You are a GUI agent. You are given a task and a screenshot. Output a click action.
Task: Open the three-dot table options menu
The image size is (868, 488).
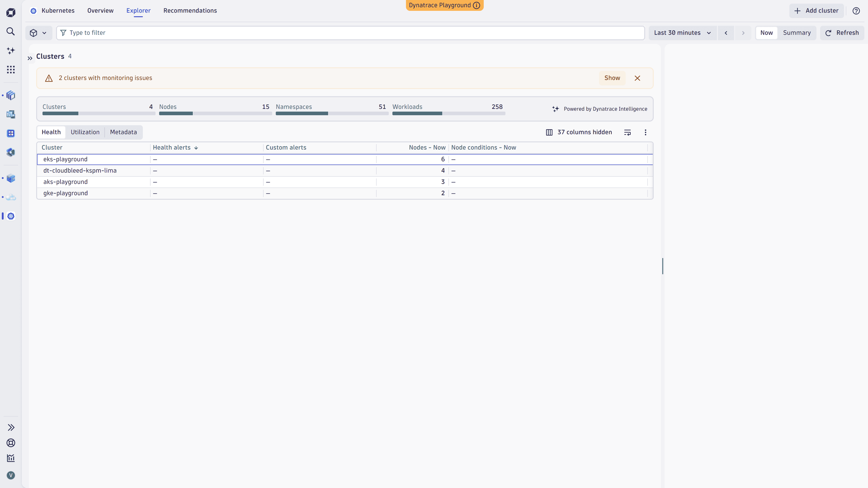(646, 132)
